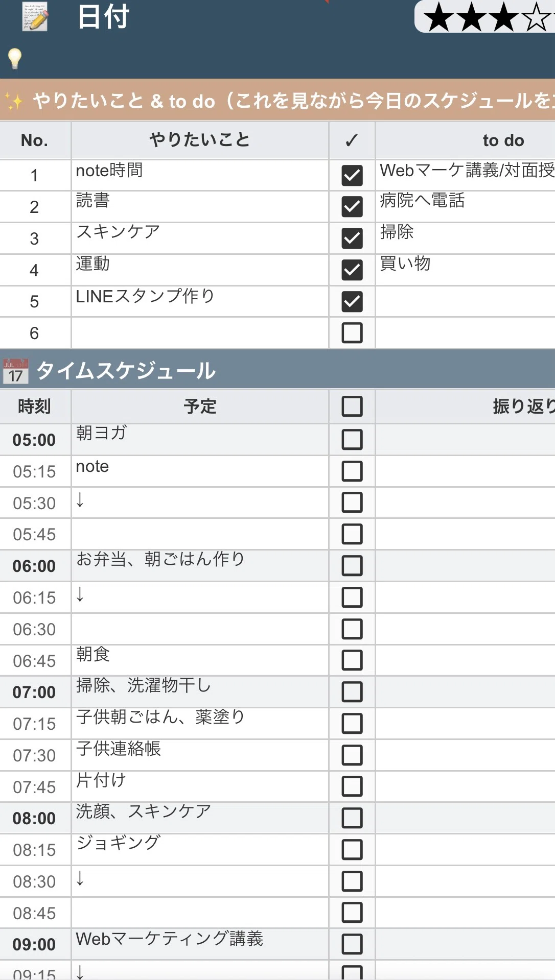The width and height of the screenshot is (555, 980).
Task: Check the empty checkbox in row 6
Action: point(352,333)
